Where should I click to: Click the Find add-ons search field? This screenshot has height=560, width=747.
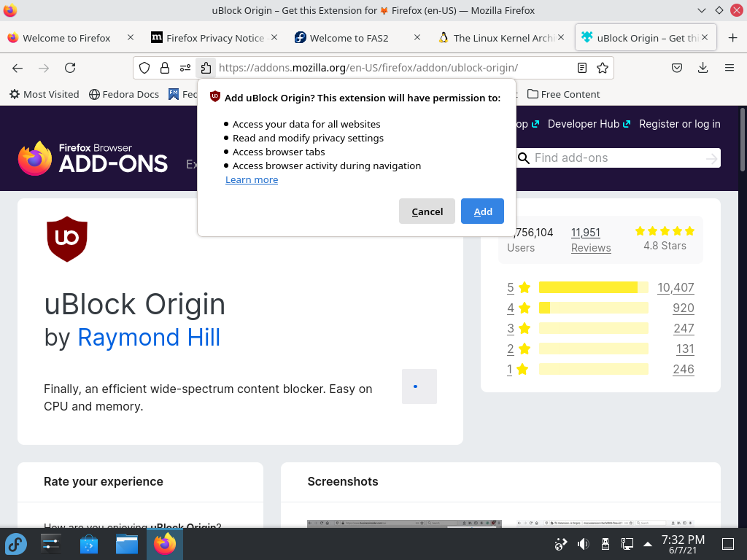coord(617,158)
